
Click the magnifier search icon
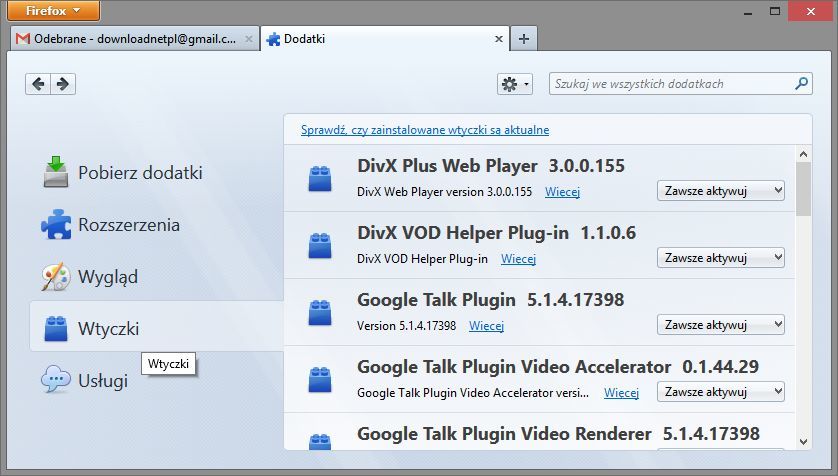(801, 83)
